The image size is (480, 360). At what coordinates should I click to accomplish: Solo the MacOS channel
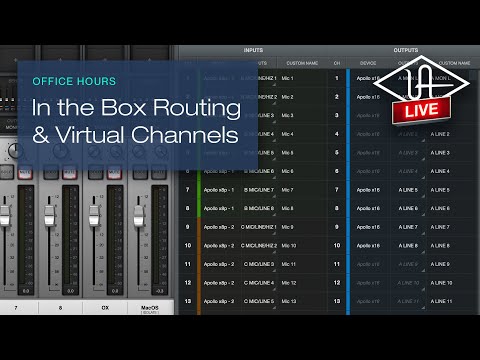point(140,173)
